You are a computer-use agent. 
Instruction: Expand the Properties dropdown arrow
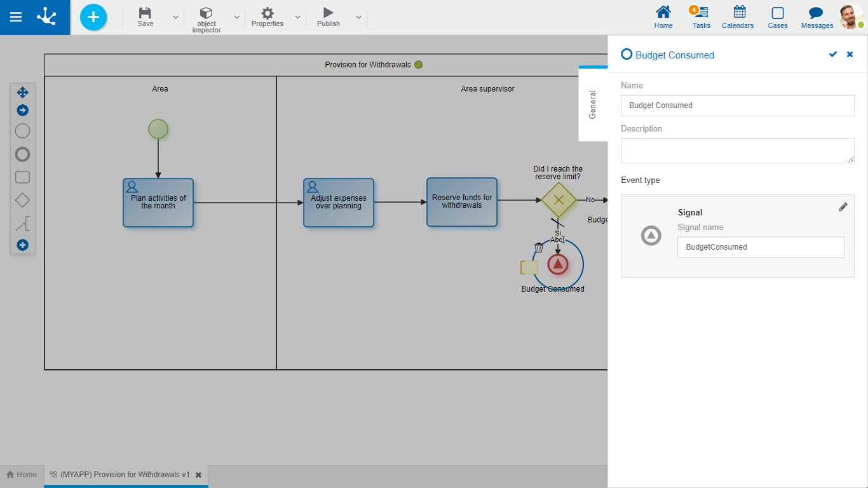click(297, 17)
